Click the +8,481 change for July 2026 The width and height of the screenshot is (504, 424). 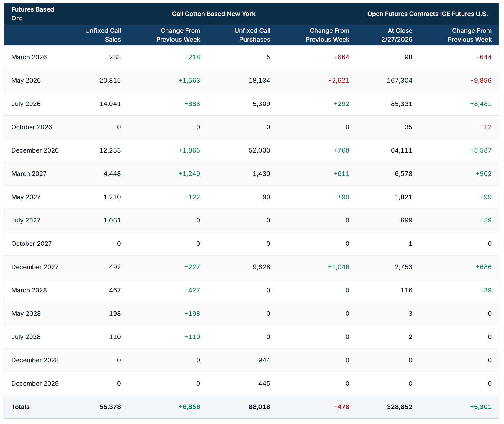coord(481,104)
